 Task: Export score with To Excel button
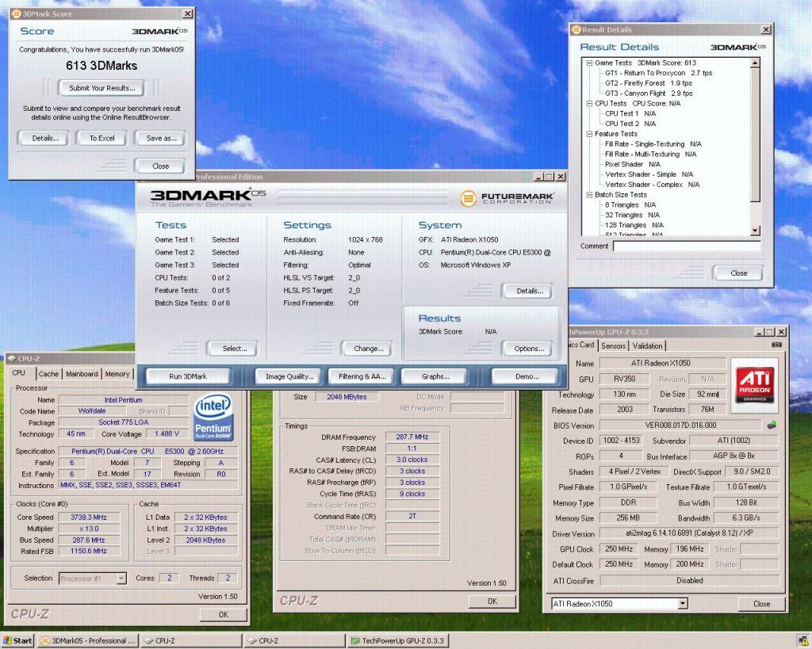[x=102, y=138]
